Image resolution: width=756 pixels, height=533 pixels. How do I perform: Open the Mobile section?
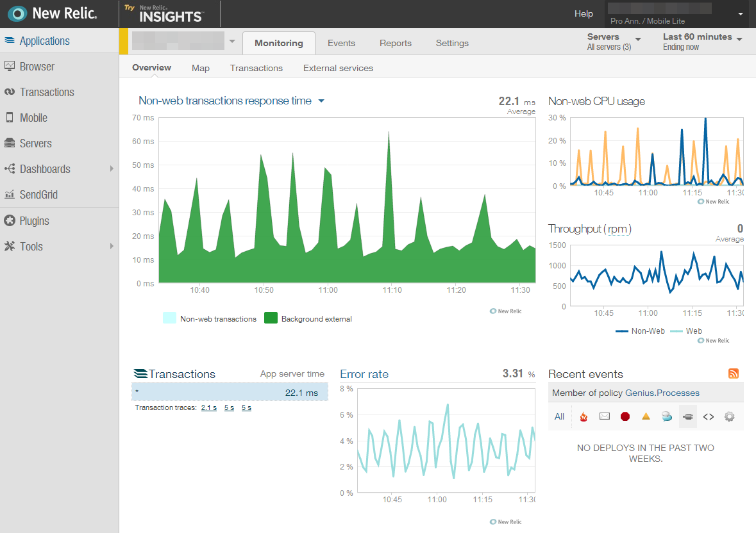coord(59,117)
